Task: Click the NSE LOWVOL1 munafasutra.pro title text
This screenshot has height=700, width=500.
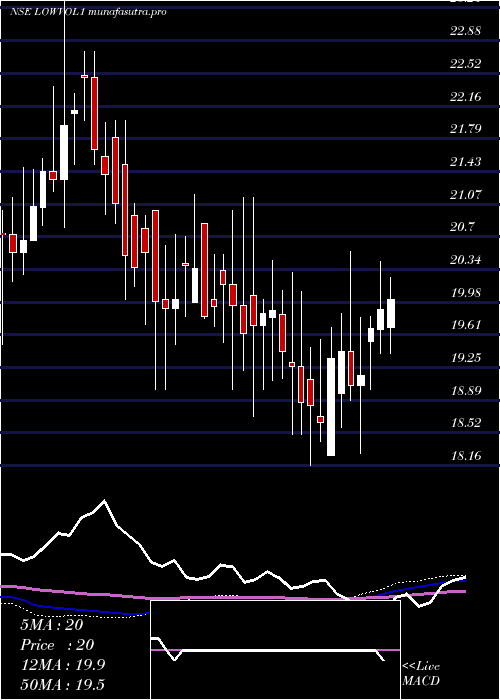Action: pos(88,12)
